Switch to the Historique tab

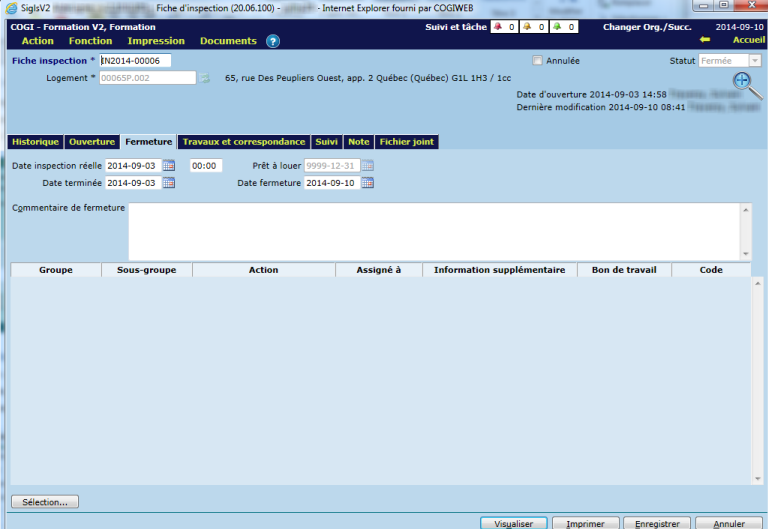coord(35,142)
